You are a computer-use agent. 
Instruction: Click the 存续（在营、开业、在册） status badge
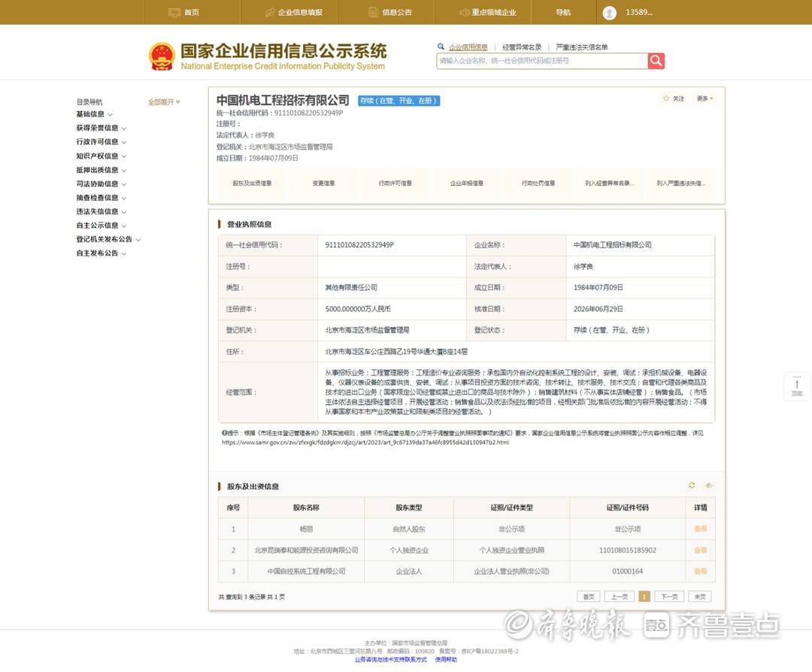coord(398,101)
